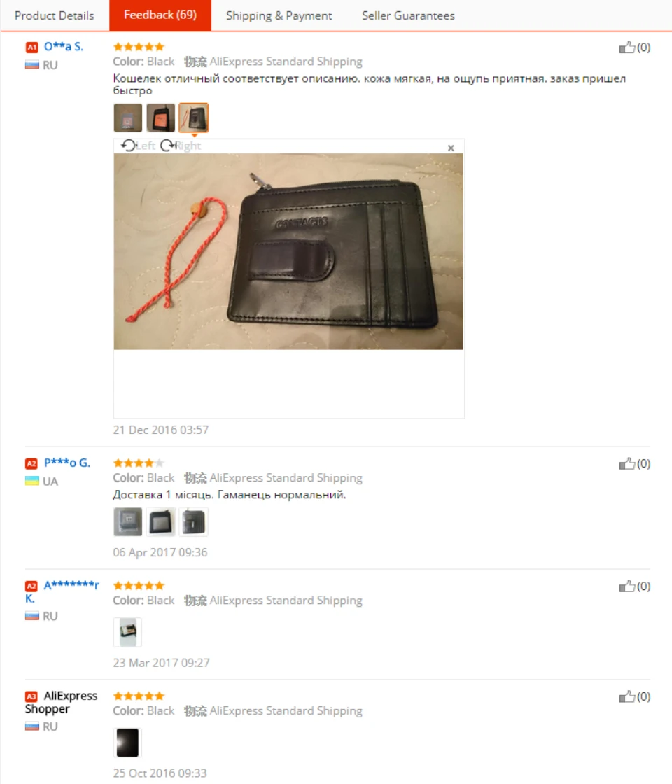Click the A3 badge beside AliExpress Shopper
This screenshot has height=784, width=672.
[x=31, y=696]
